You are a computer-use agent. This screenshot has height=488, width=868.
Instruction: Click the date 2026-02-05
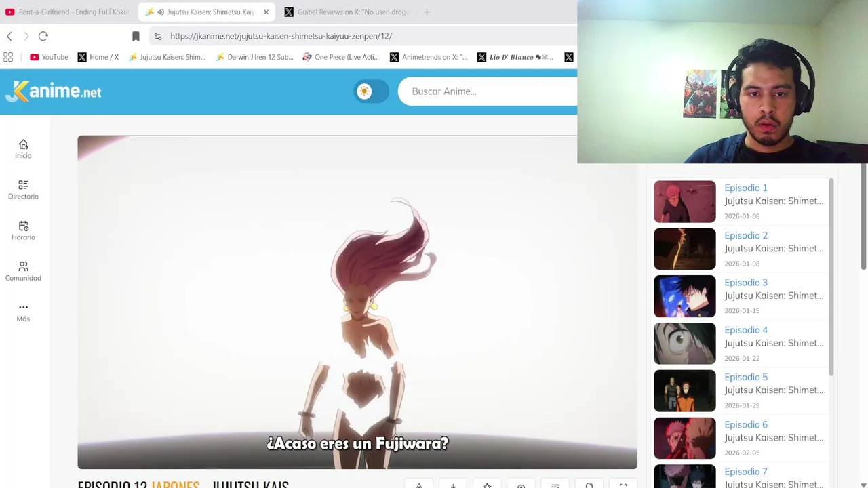[742, 453]
